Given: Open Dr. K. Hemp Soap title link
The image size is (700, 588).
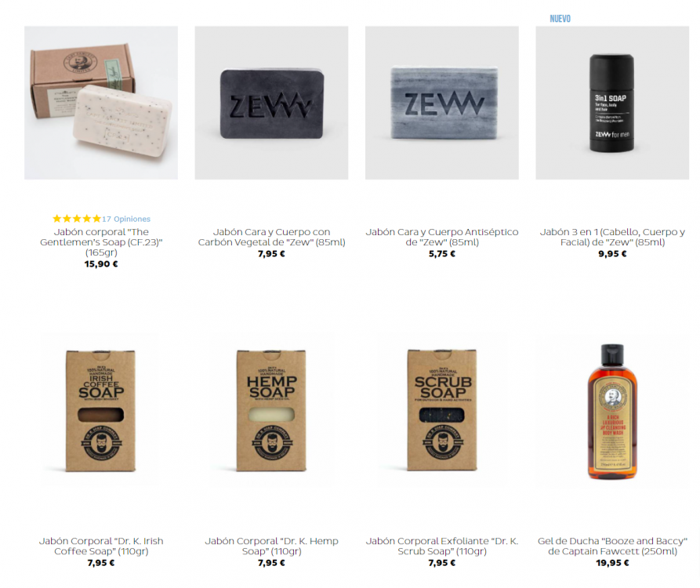Looking at the screenshot, I should [x=271, y=546].
